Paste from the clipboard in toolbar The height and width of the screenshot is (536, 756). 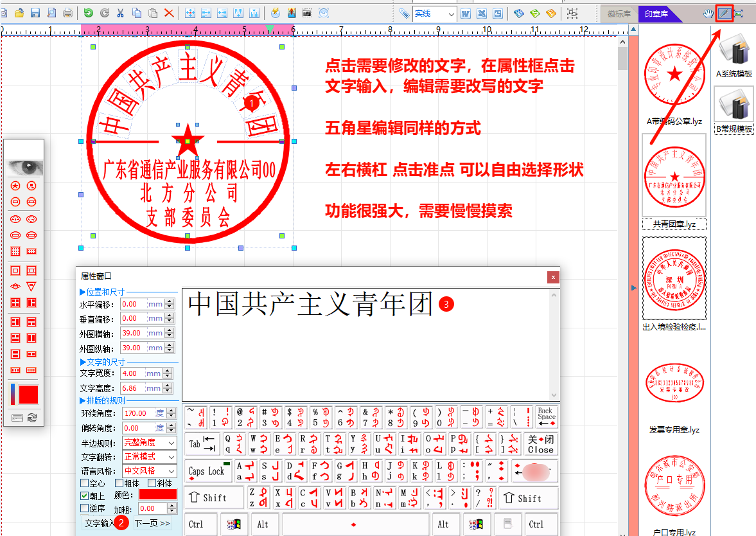pos(153,13)
